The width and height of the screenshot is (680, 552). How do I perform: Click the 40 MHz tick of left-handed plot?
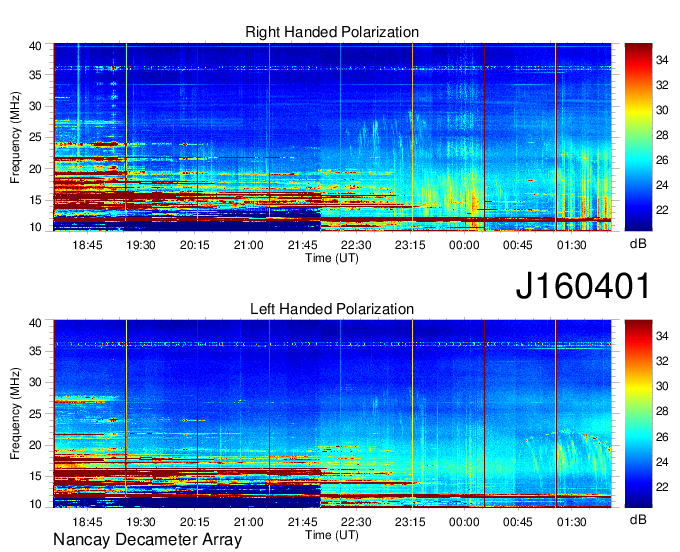(x=35, y=323)
